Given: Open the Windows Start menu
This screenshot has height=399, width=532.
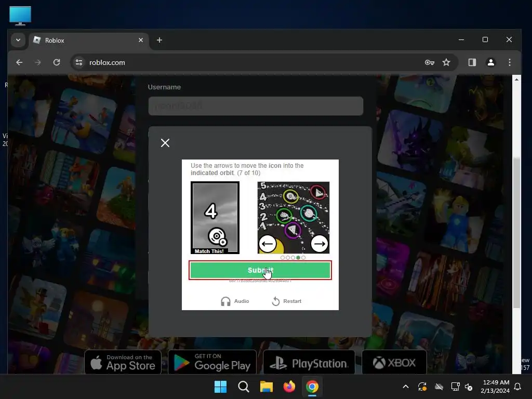Looking at the screenshot, I should click(220, 387).
